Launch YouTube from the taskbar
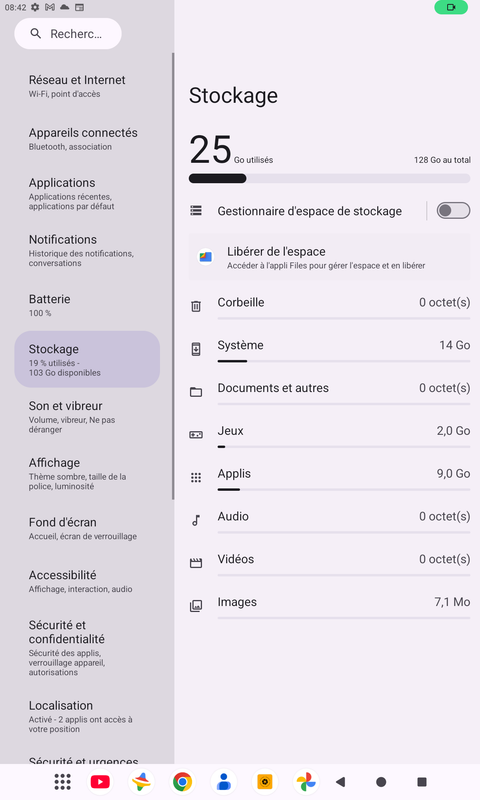 100,782
